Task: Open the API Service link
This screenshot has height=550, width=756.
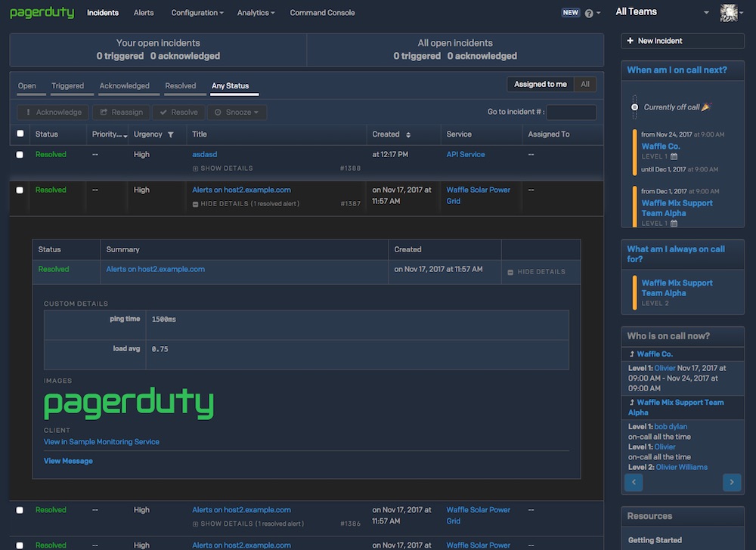Action: [465, 155]
